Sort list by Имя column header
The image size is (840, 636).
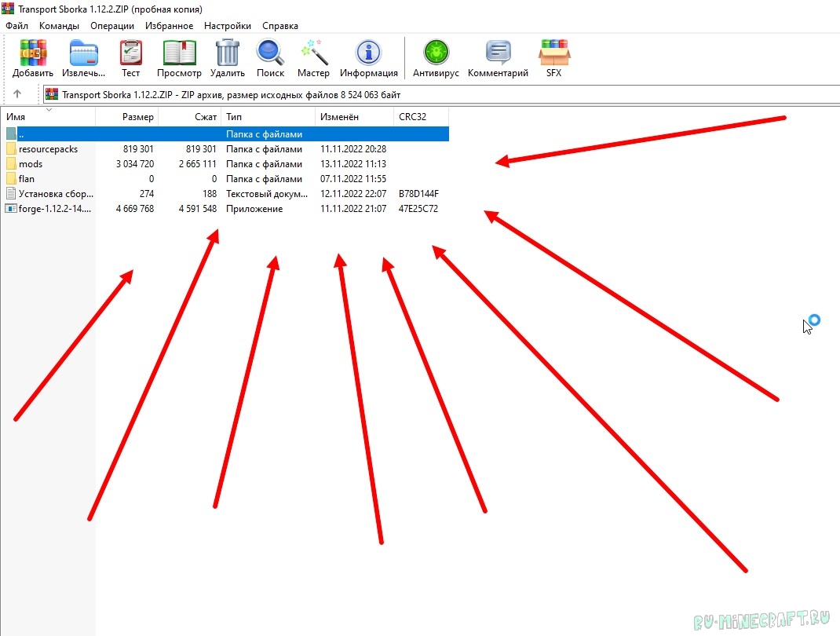coord(47,117)
